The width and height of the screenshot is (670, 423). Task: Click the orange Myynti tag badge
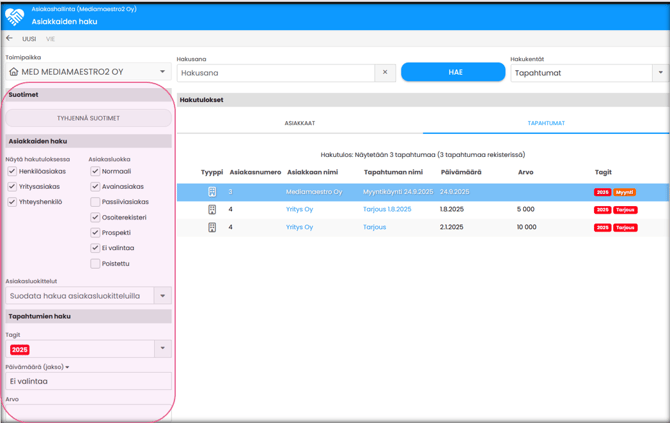click(625, 192)
